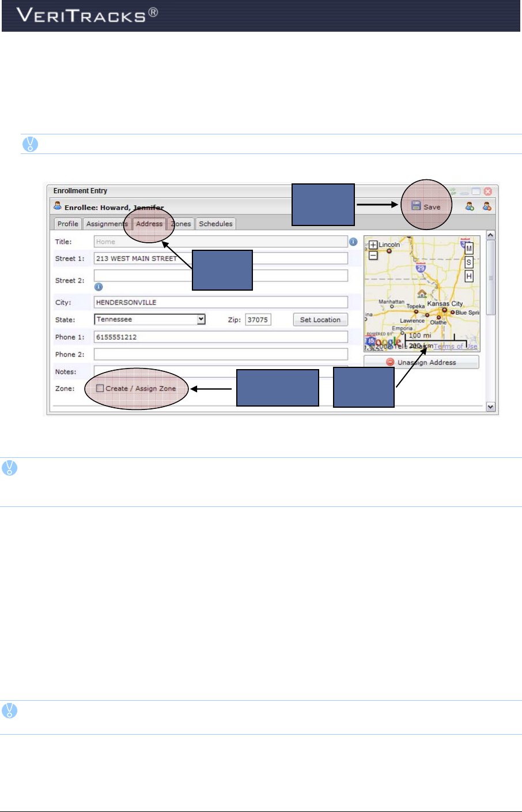Open the Profile tab
This screenshot has width=522, height=812.
pos(67,224)
